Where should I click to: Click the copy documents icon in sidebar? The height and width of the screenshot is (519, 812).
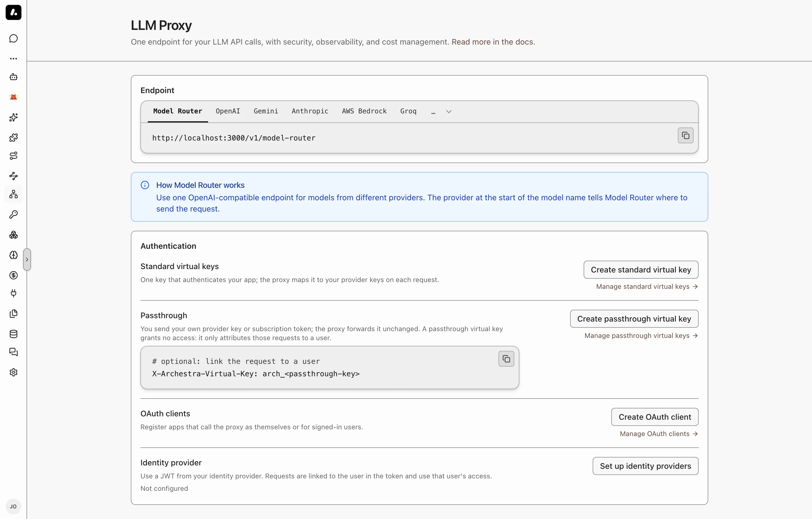pyautogui.click(x=14, y=313)
